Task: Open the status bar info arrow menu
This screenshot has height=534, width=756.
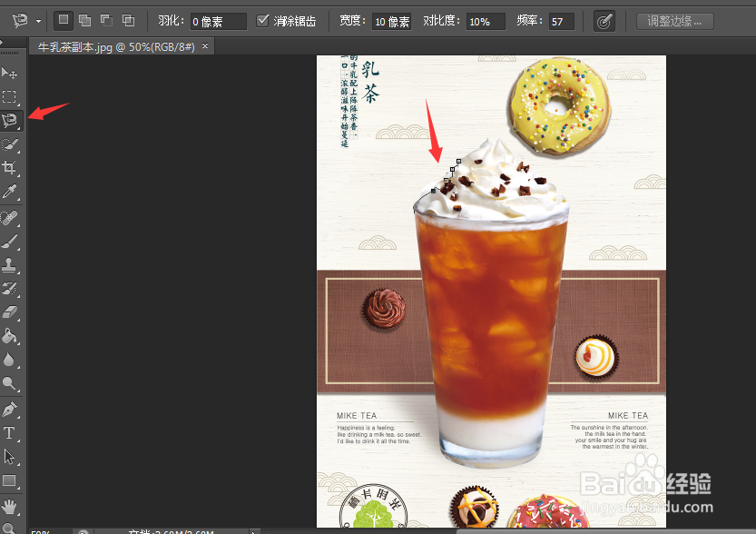Action: [x=254, y=531]
